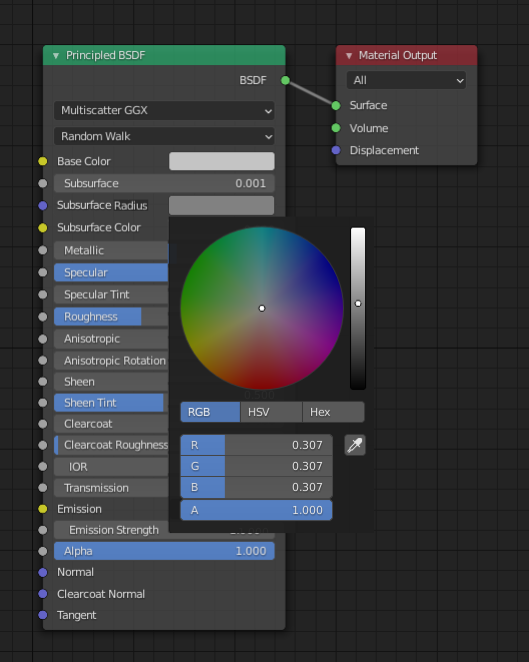Switch color picker to Hex mode

[x=333, y=412]
